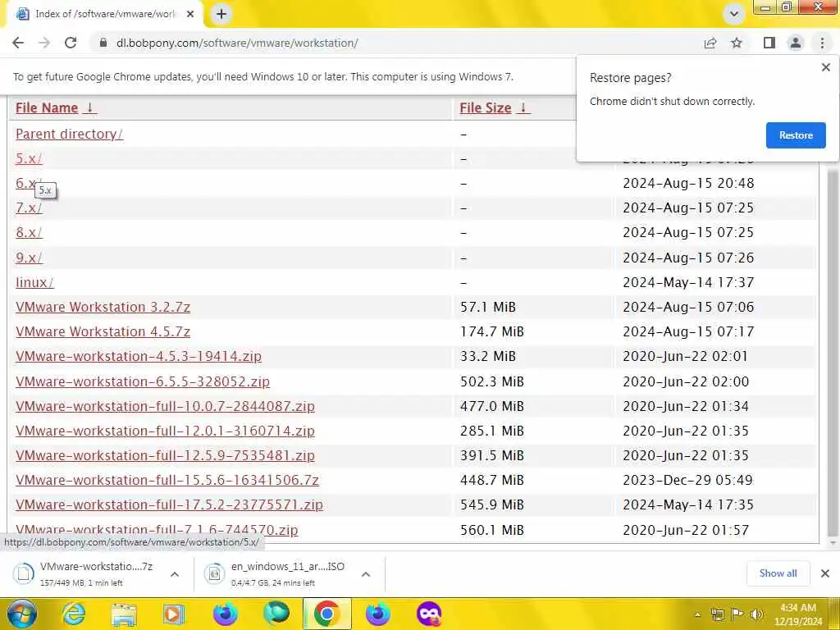The height and width of the screenshot is (630, 840).
Task: Click the 2024-May-14 17:37 date for linux
Action: (x=688, y=282)
